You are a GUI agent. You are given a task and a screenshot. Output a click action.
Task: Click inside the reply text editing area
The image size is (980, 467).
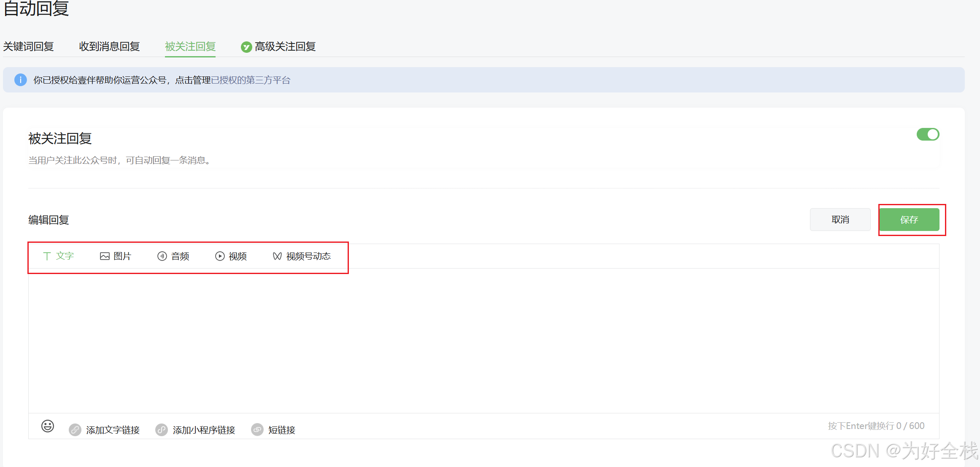(x=483, y=340)
